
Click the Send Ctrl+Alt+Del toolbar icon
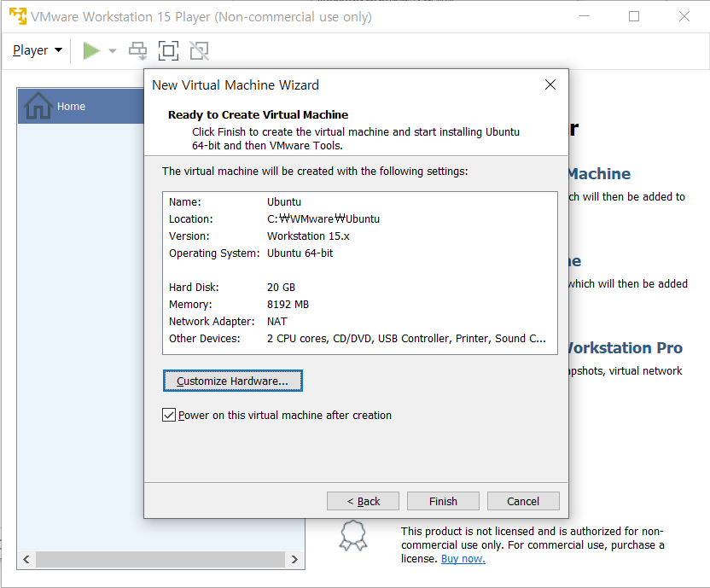[137, 50]
